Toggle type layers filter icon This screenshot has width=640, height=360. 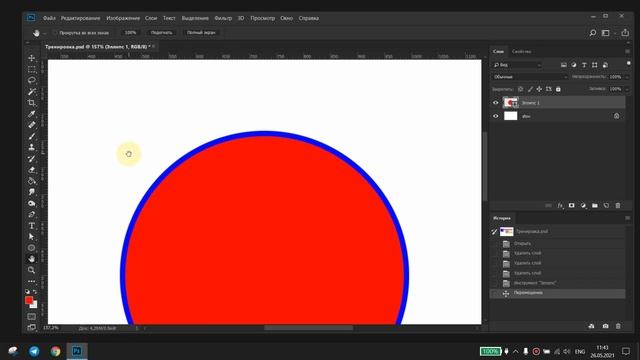coord(584,65)
